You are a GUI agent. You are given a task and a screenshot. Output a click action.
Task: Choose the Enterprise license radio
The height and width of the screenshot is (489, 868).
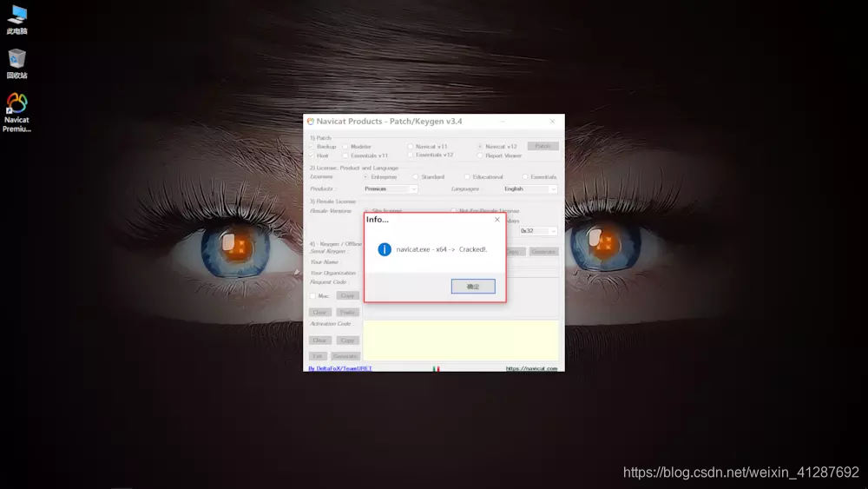(365, 176)
